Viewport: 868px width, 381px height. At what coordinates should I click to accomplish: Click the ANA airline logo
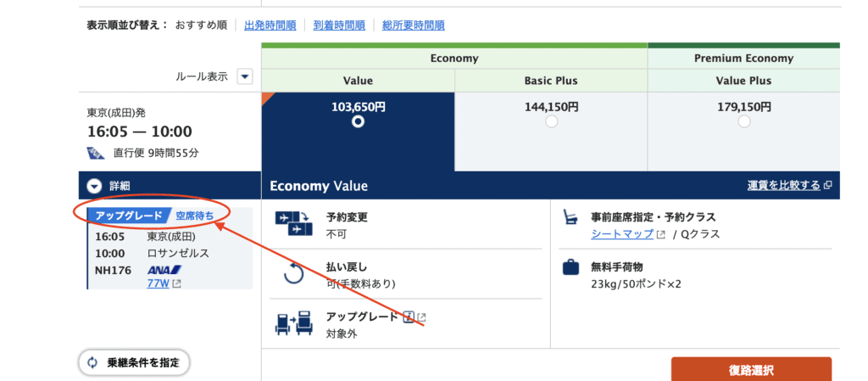[x=164, y=270]
